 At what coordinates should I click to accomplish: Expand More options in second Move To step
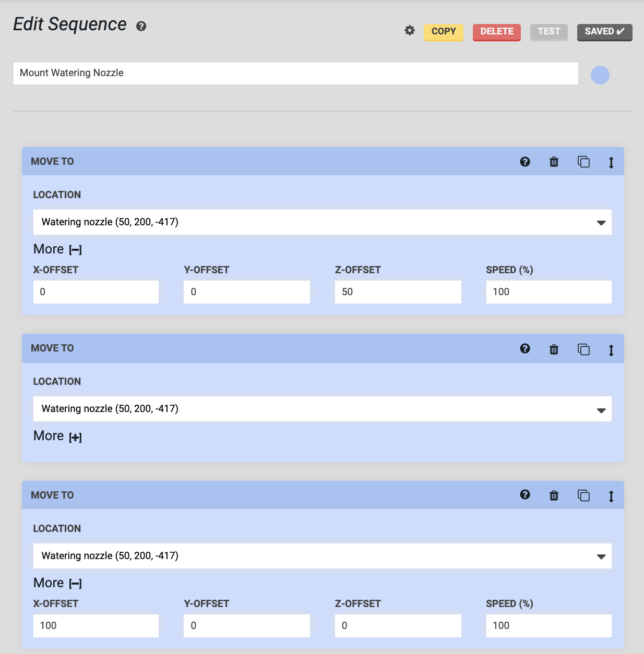76,437
